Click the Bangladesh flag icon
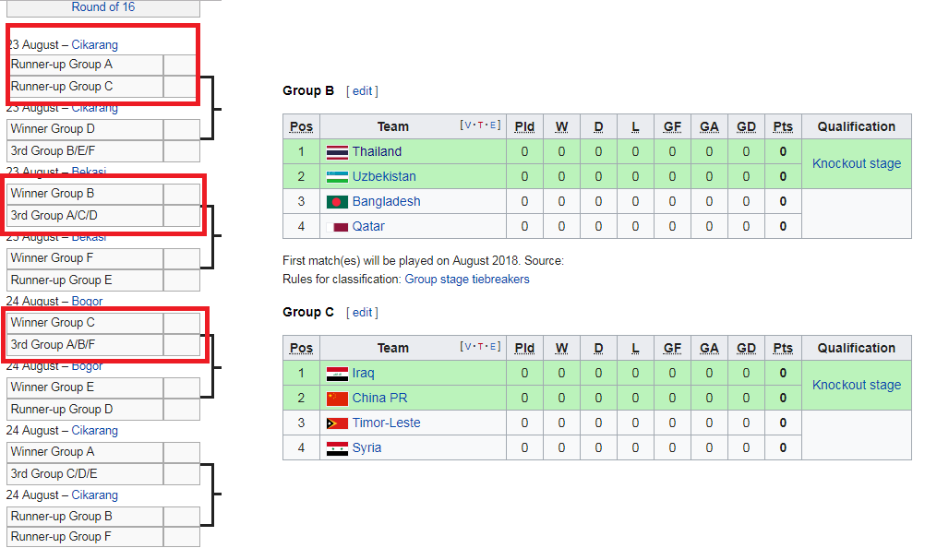925x560 pixels. tap(337, 202)
